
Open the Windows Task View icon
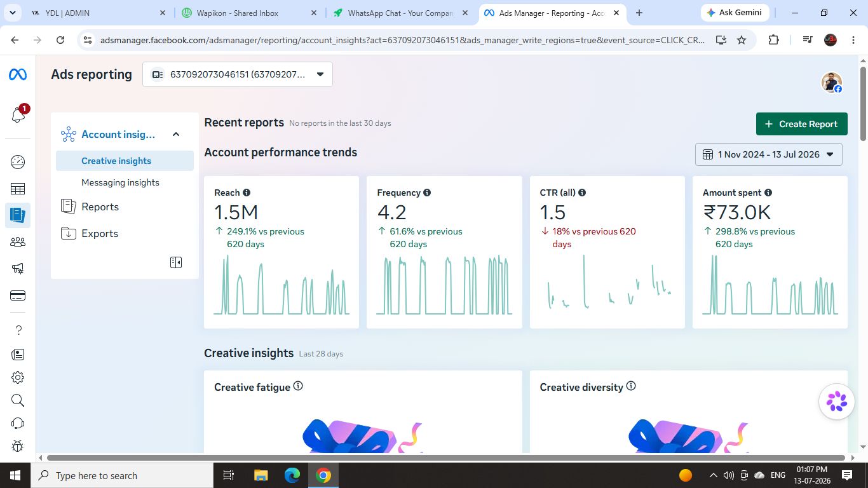[x=229, y=475]
